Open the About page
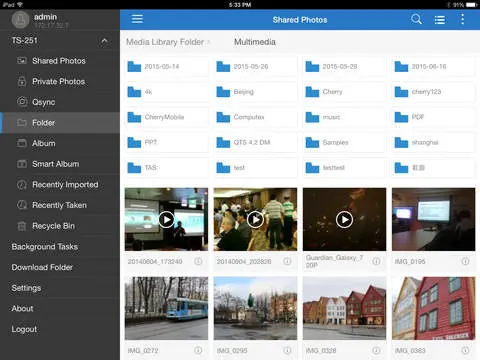480x360 pixels. [x=60, y=309]
